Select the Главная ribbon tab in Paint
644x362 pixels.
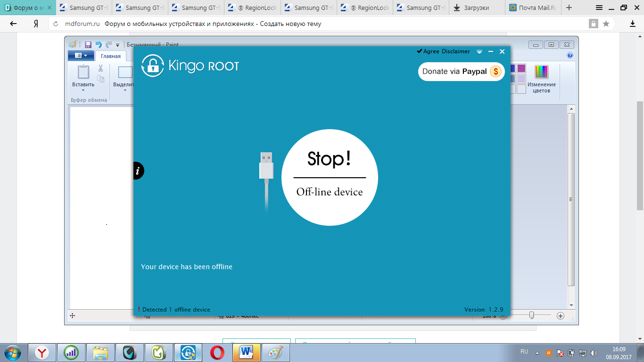[x=111, y=56]
